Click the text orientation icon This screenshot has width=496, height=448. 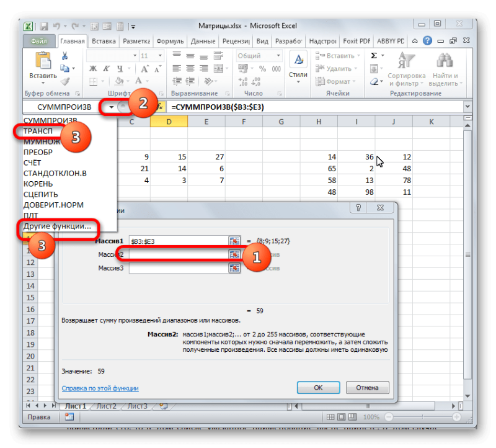point(208,81)
